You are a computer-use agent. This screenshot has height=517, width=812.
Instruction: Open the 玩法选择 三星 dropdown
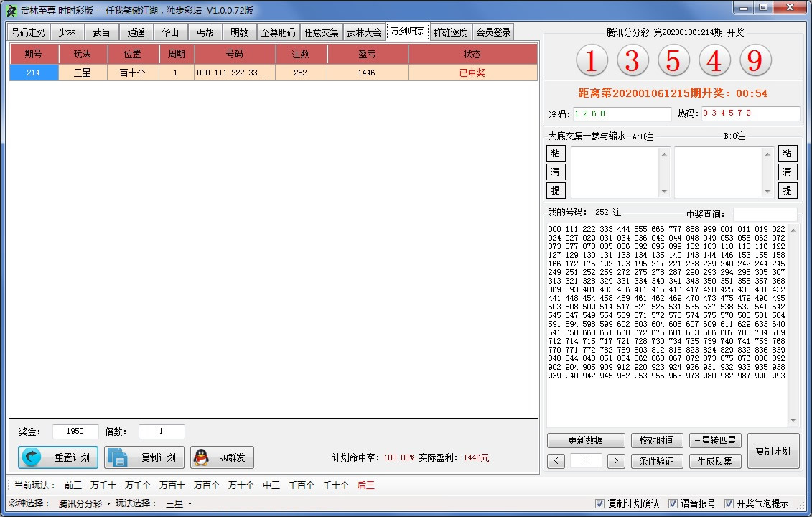pos(179,503)
